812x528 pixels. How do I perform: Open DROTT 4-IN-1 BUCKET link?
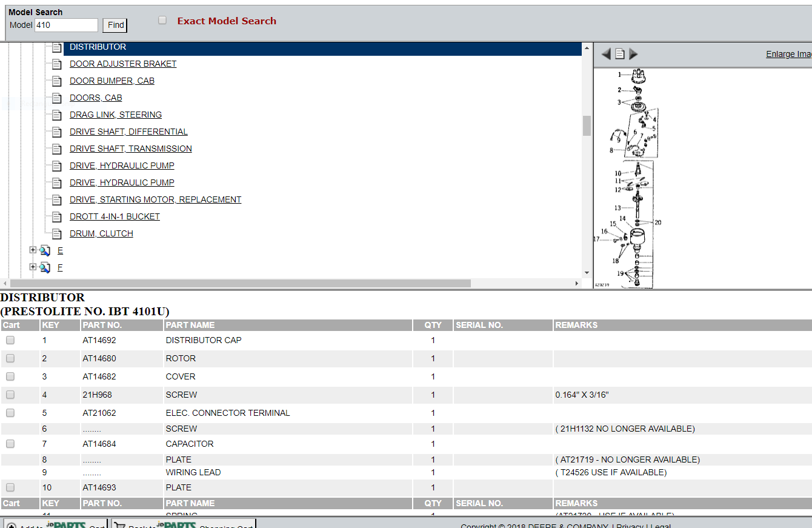pos(115,216)
